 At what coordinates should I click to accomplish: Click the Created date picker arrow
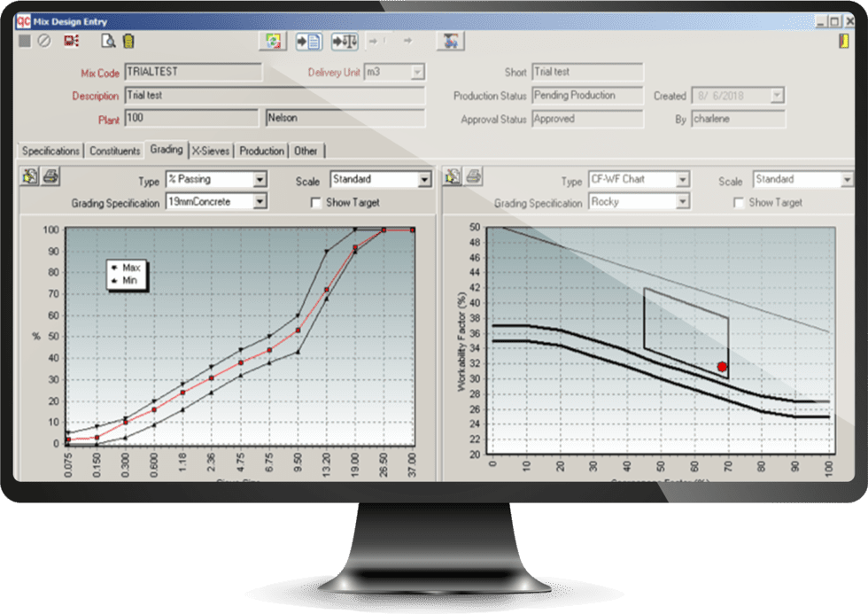tap(776, 95)
